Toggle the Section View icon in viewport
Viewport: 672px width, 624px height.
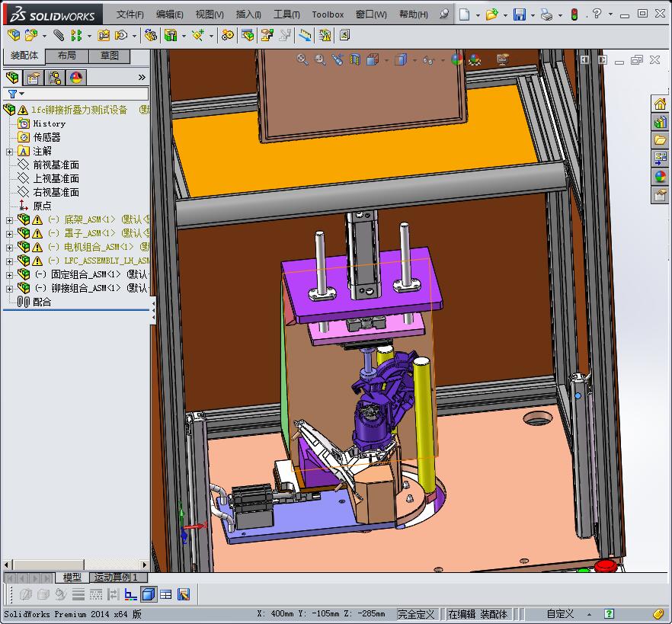(355, 59)
